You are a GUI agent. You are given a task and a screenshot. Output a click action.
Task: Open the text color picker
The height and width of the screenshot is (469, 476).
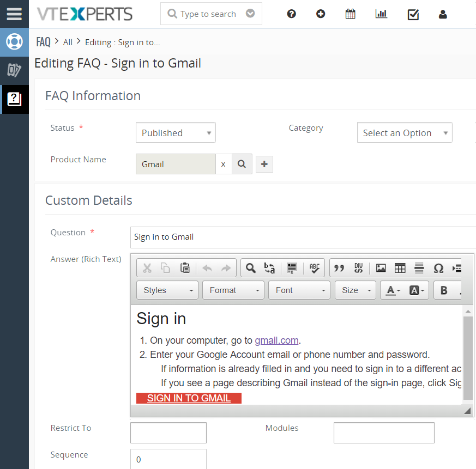393,290
